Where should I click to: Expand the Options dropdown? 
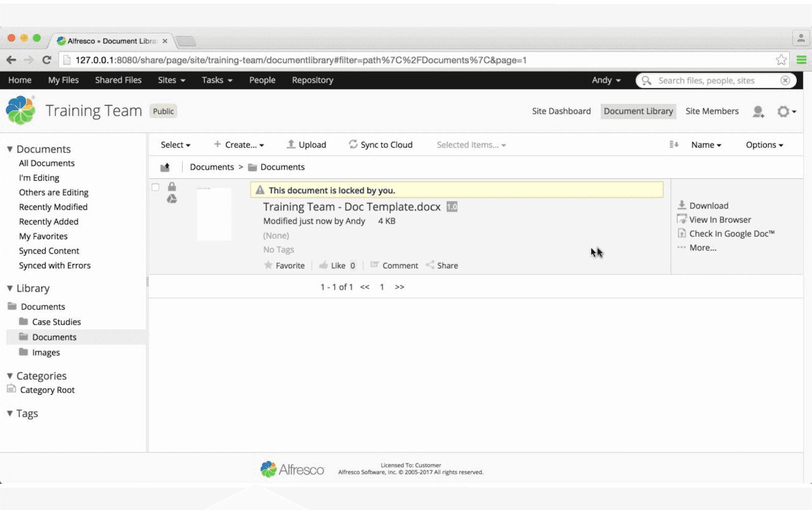764,144
